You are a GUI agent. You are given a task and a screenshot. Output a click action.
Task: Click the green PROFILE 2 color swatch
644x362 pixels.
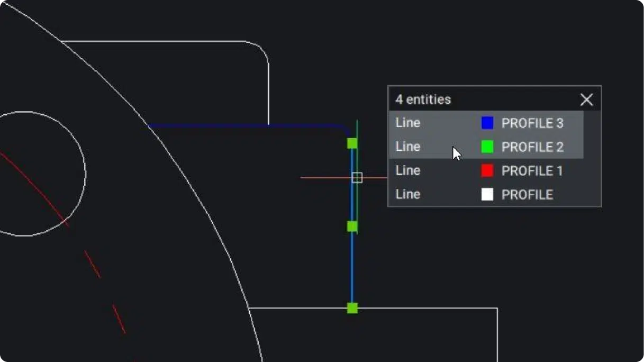[x=487, y=147]
